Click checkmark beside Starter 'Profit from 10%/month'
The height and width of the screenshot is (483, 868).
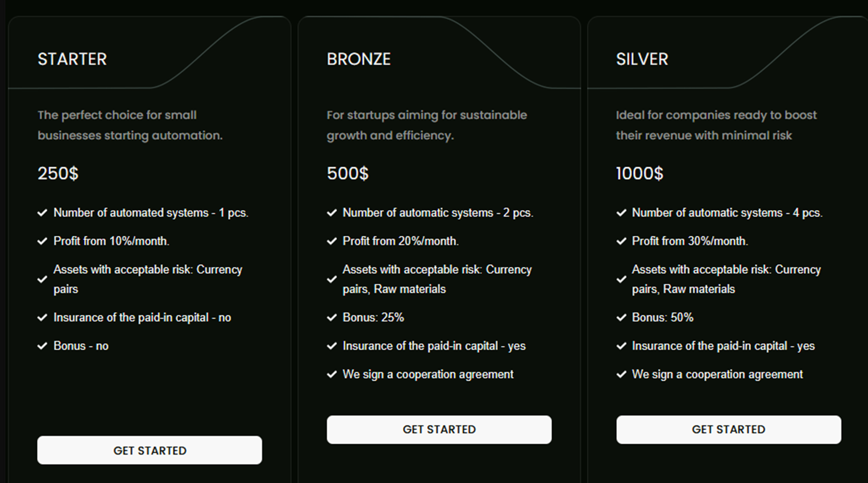pyautogui.click(x=42, y=241)
